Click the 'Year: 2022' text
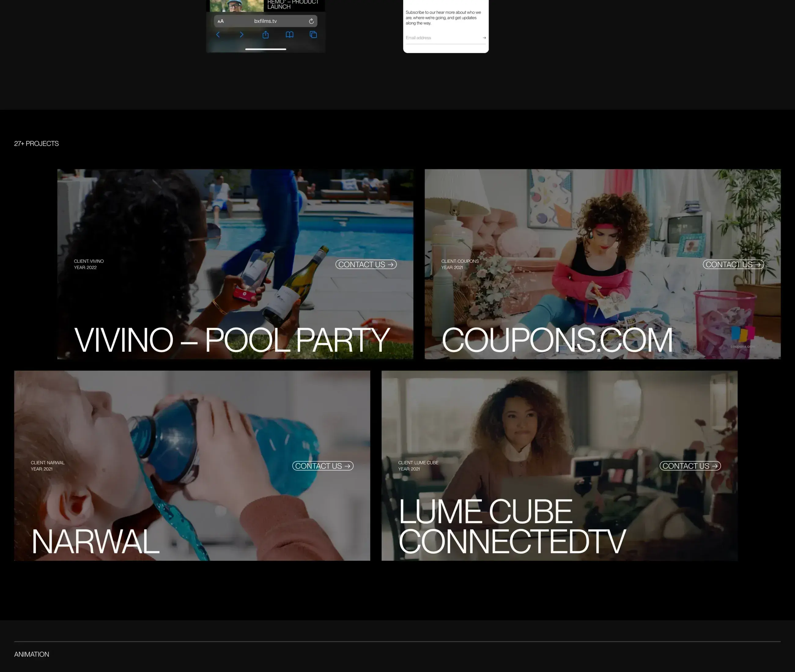This screenshot has width=795, height=672. tap(85, 267)
